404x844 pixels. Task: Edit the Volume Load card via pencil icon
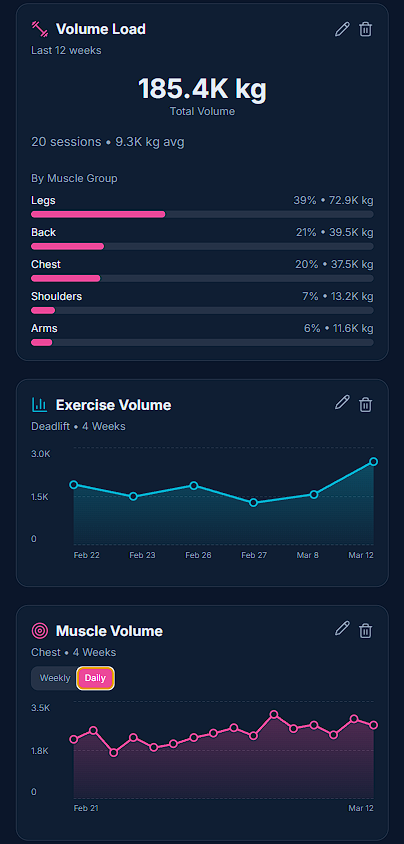pos(342,29)
